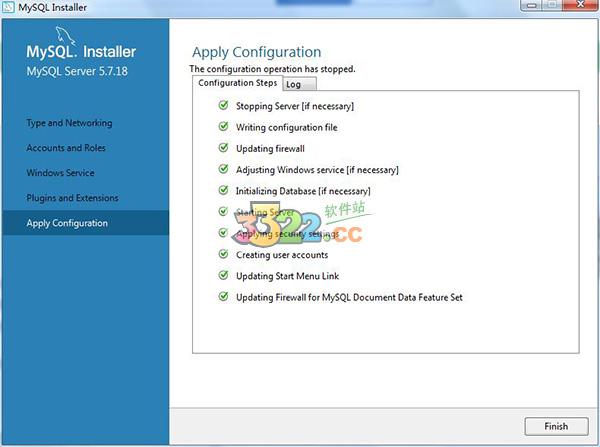
Task: Click checkmark icon for Adjusting Windows service
Action: click(223, 170)
